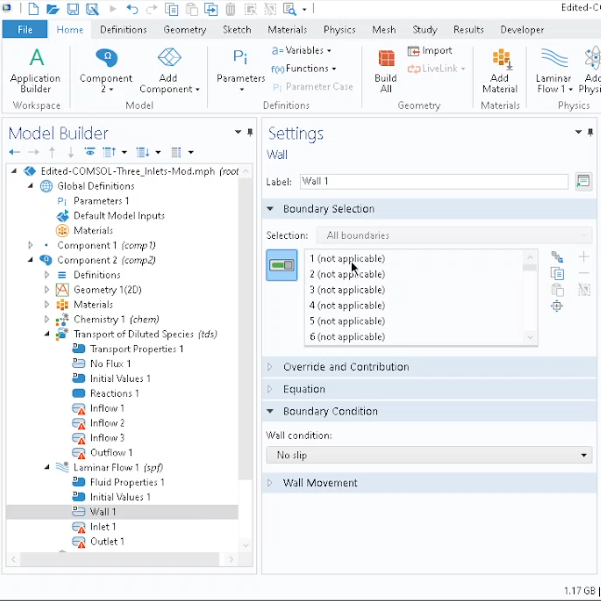
Task: Copy selection from quick access toolbar
Action: pos(172,8)
